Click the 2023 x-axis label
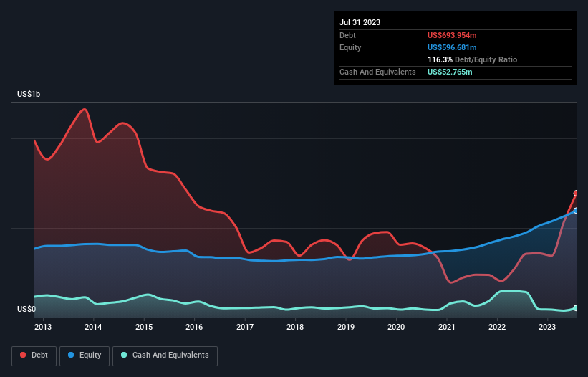This screenshot has height=377, width=588. coord(547,327)
